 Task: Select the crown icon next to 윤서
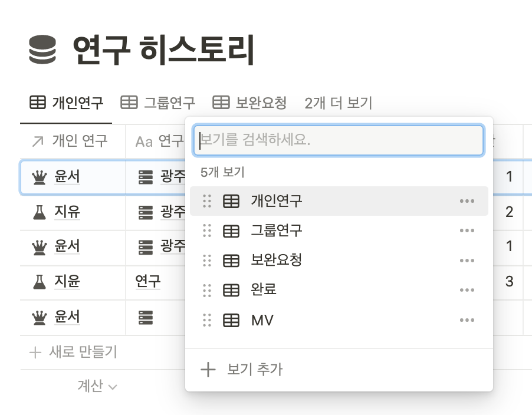[x=38, y=177]
